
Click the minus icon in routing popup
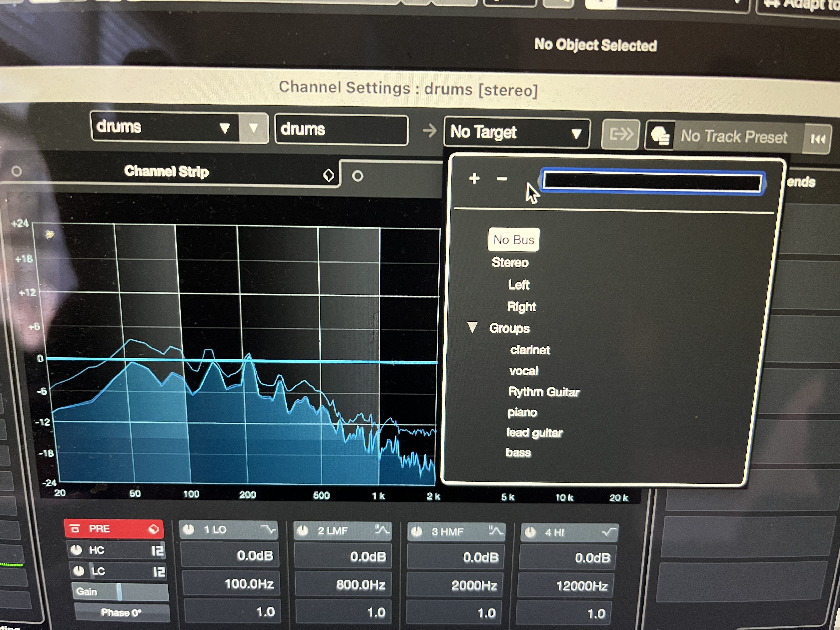coord(502,179)
